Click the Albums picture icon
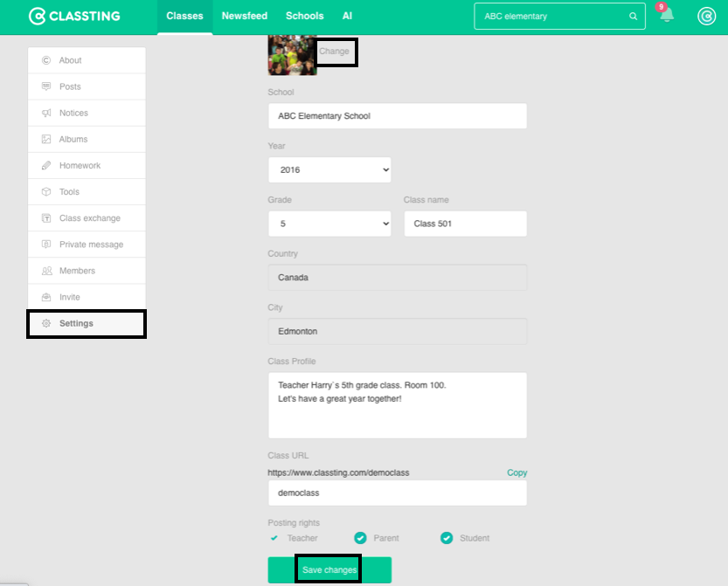This screenshot has width=728, height=586. click(x=46, y=139)
